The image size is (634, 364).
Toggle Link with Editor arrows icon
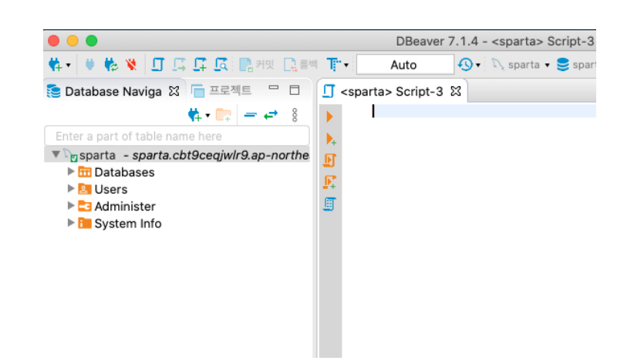[271, 115]
